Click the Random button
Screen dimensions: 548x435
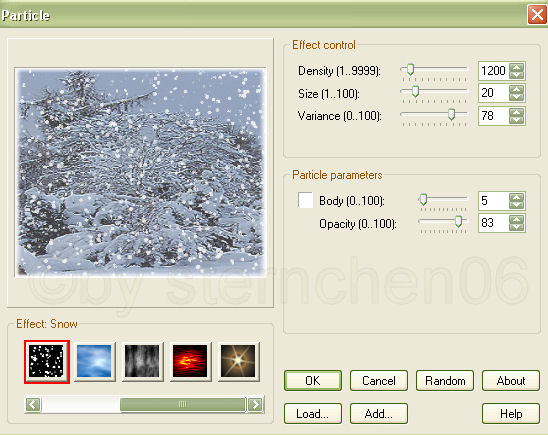coord(445,380)
